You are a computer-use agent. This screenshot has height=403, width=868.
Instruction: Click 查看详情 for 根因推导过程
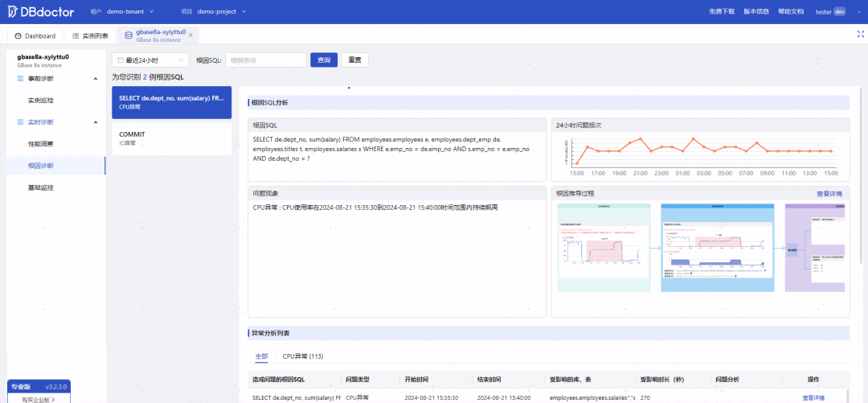coord(829,194)
